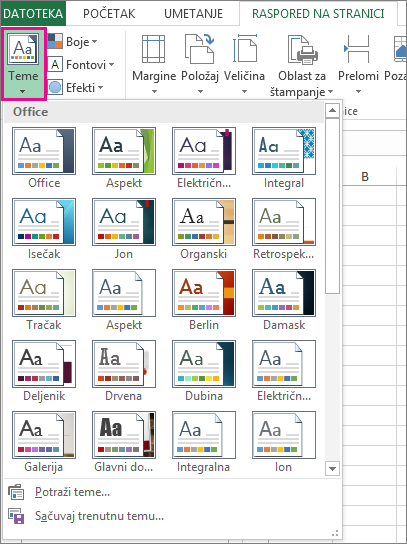The height and width of the screenshot is (544, 407).
Task: Apply the Električn... theme beside Dubina
Action: pyautogui.click(x=284, y=371)
